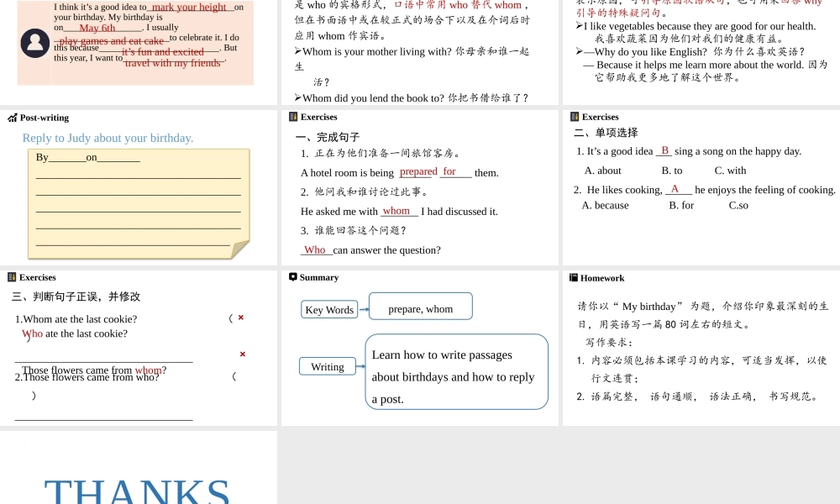Image resolution: width=840 pixels, height=504 pixels.
Task: Click the Post-writing chart icon
Action: (13, 118)
